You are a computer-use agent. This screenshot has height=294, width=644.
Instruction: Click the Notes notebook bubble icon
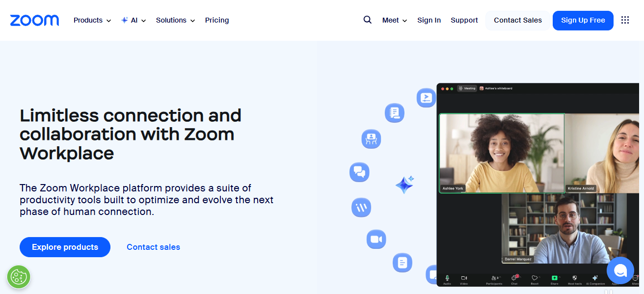point(395,113)
